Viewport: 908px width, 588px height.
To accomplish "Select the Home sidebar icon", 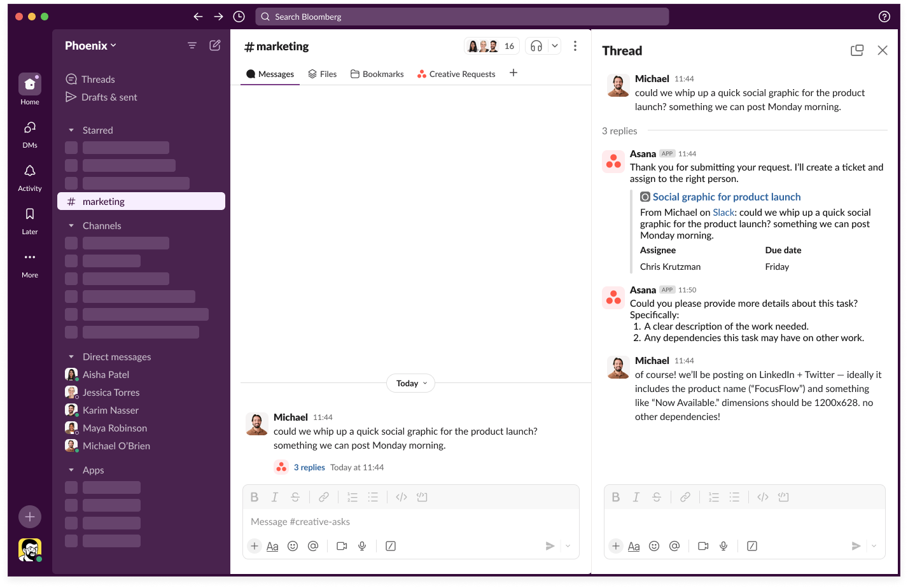I will (x=29, y=84).
